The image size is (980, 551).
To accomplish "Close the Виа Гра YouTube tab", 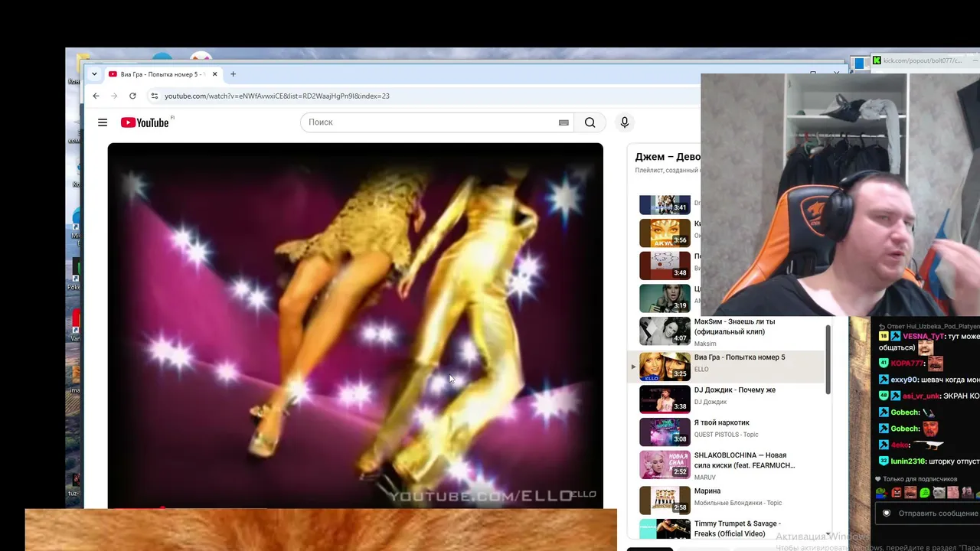I will 214,74.
